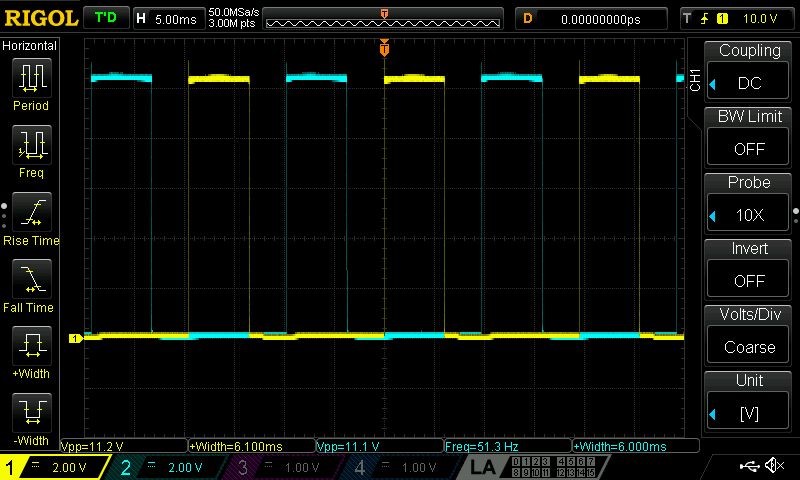The height and width of the screenshot is (480, 800).
Task: Select the Period measurement icon
Action: pos(32,78)
